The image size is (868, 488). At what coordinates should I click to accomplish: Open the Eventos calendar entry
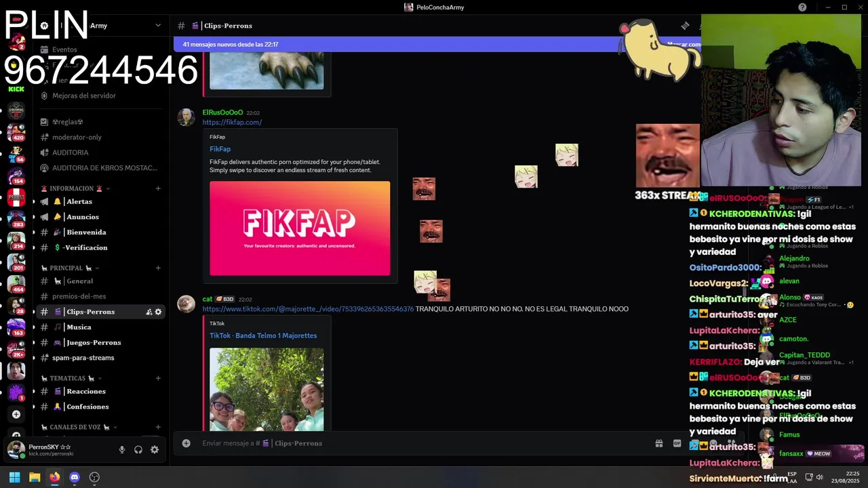pos(64,49)
